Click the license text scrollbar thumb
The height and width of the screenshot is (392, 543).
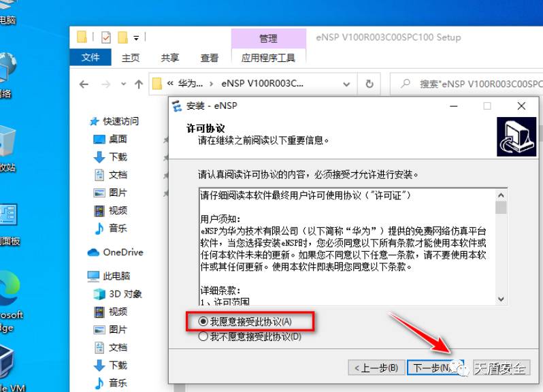point(501,208)
